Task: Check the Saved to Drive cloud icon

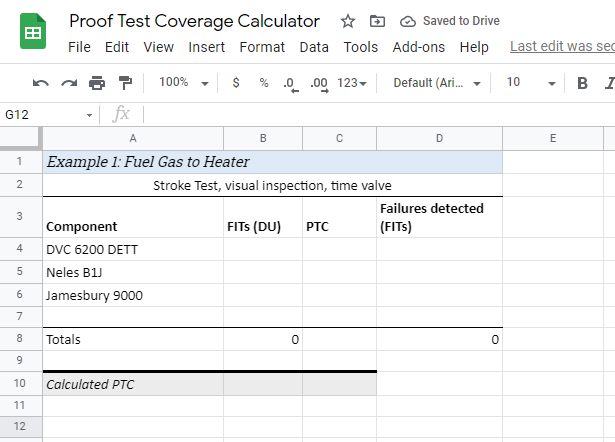Action: [408, 21]
